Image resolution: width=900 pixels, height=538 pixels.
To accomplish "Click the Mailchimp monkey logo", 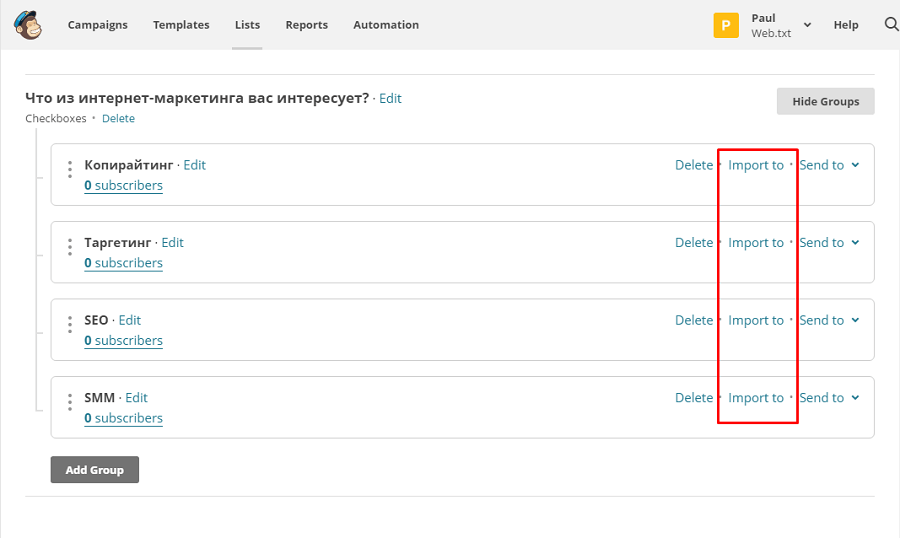I will click(x=27, y=25).
